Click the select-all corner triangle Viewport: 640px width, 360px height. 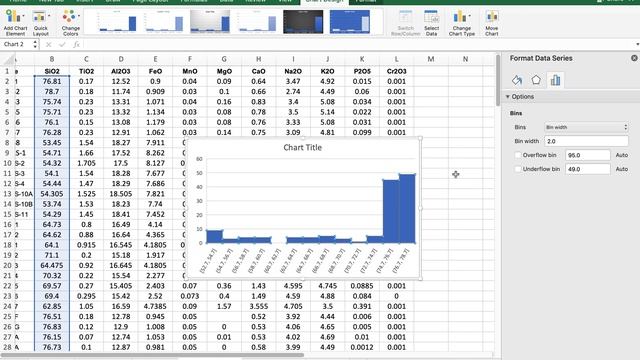(x=9, y=60)
